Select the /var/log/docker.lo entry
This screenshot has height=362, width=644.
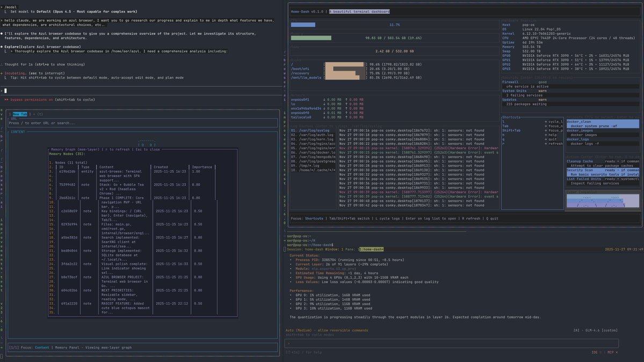(313, 153)
